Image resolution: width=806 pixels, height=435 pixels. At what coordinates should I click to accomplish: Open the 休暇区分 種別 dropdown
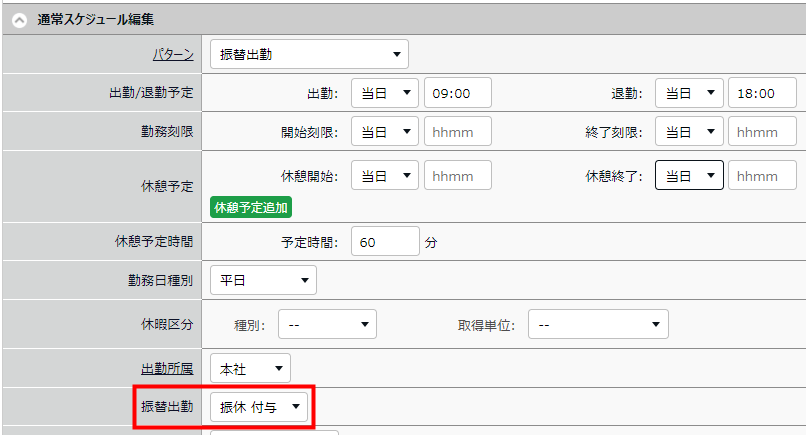327,324
